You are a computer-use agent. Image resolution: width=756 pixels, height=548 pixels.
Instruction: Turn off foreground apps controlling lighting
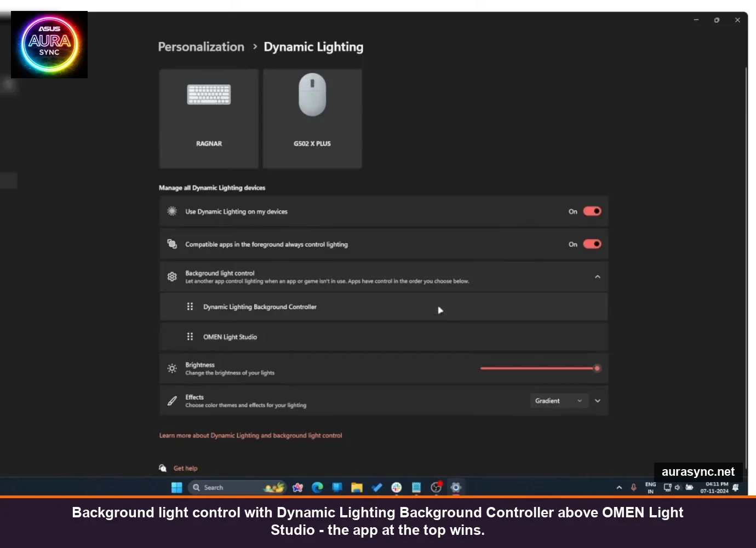point(592,244)
